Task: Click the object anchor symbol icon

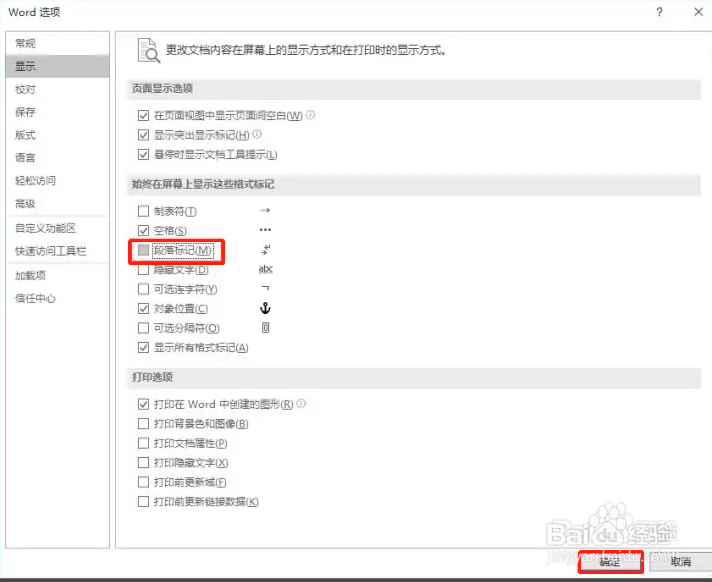Action: (x=265, y=308)
